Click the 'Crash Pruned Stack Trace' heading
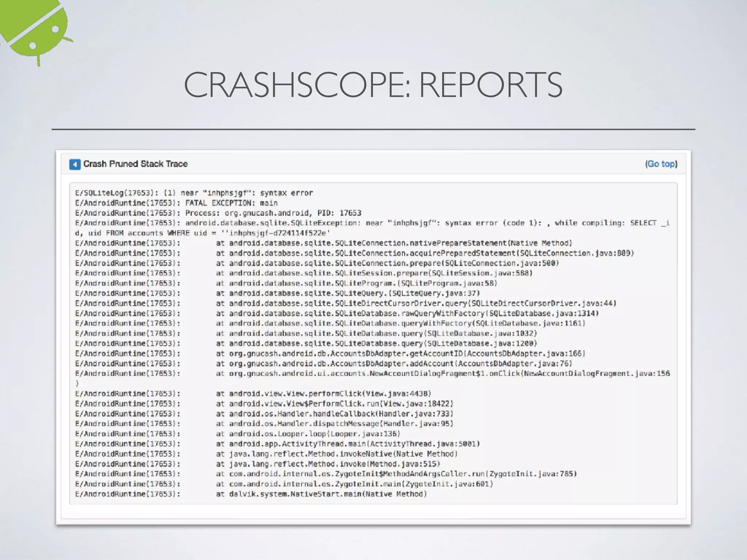This screenshot has width=747, height=560. (135, 164)
